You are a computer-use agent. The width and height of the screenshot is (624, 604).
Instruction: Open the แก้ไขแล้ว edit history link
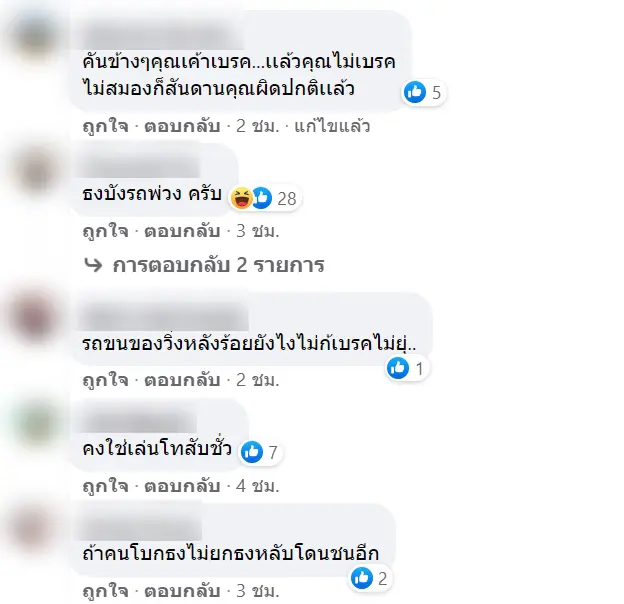click(x=332, y=126)
